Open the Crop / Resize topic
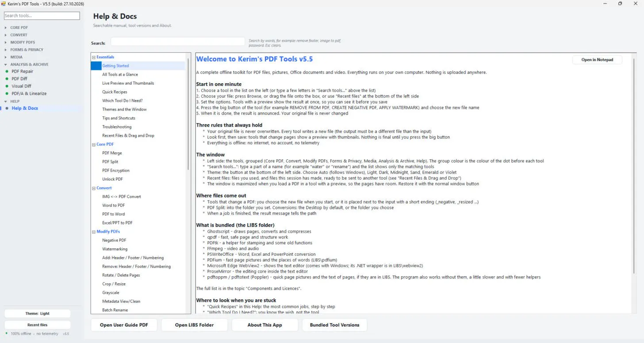The width and height of the screenshot is (644, 343). [x=114, y=284]
